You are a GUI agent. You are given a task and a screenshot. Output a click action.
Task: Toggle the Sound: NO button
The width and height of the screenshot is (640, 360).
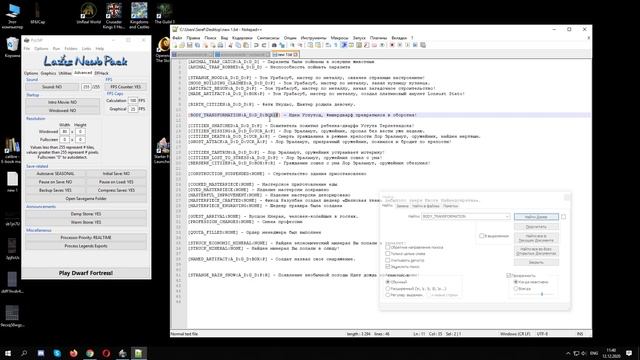pyautogui.click(x=52, y=87)
